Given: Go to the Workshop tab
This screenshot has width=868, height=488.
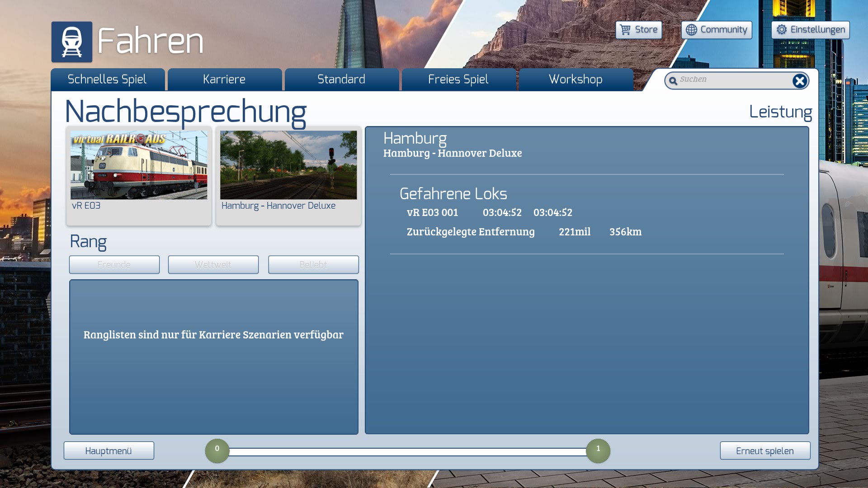Looking at the screenshot, I should point(576,80).
